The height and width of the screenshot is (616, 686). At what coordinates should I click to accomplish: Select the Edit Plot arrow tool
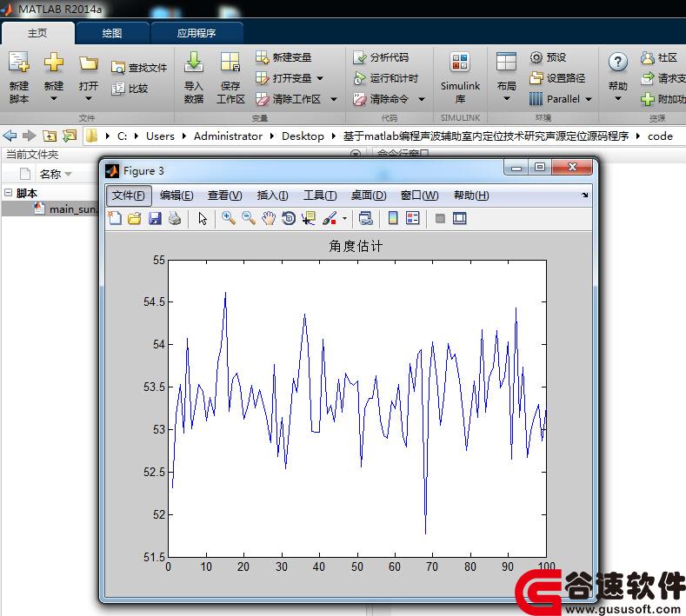click(x=203, y=218)
